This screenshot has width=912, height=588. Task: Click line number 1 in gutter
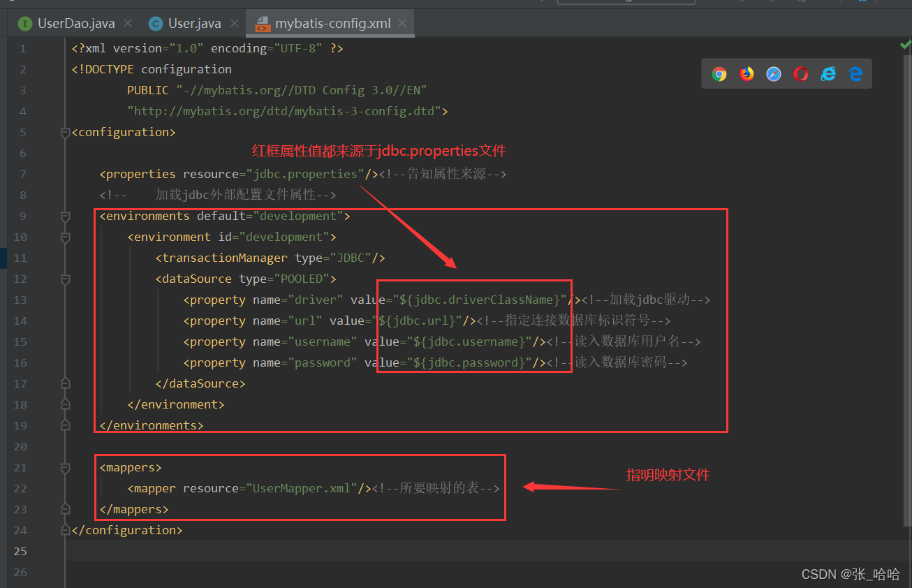click(x=22, y=48)
